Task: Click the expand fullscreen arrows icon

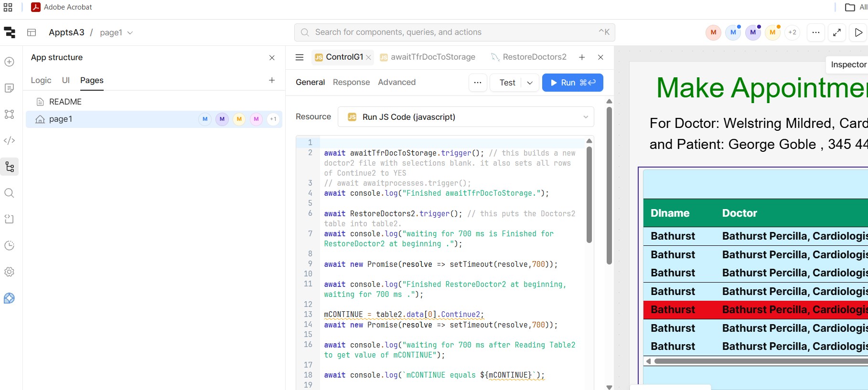Action: (837, 32)
